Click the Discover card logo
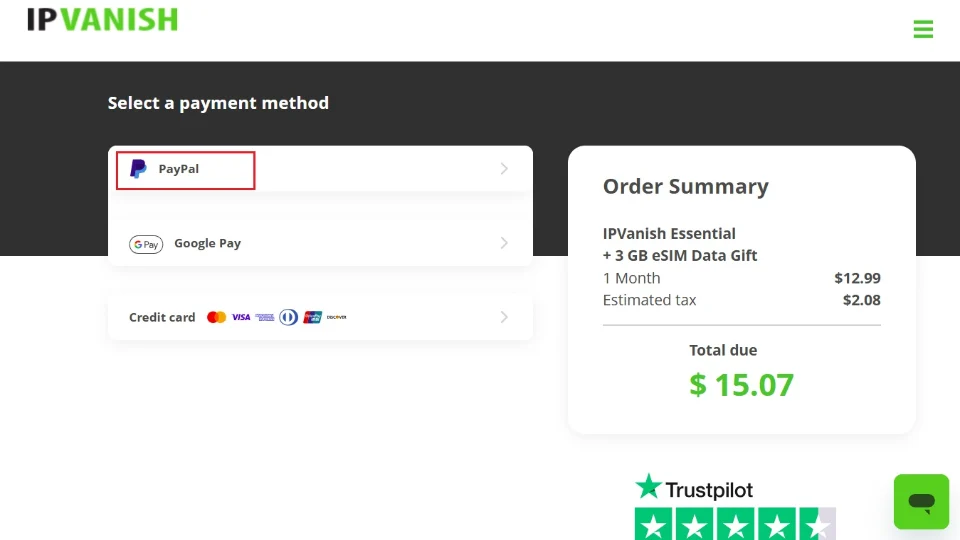 point(337,317)
